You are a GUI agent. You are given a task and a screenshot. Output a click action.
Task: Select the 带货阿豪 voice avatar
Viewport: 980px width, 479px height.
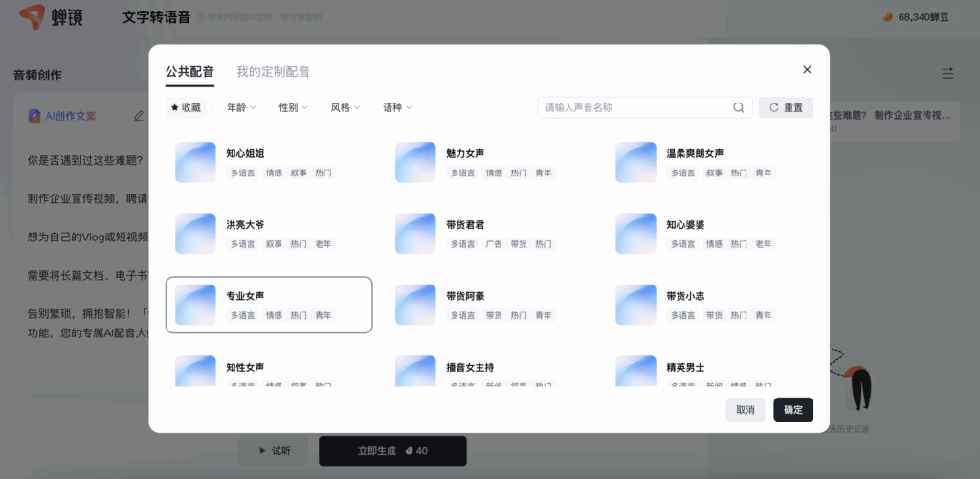(415, 305)
